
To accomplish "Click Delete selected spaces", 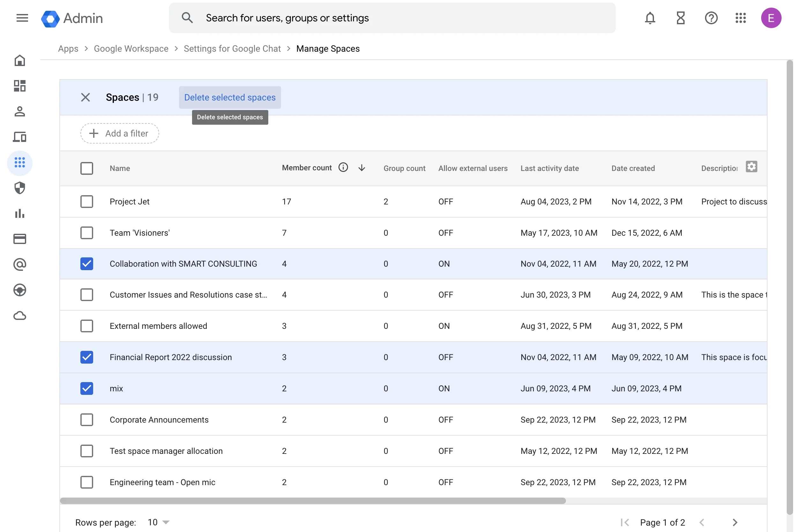I will pyautogui.click(x=230, y=97).
